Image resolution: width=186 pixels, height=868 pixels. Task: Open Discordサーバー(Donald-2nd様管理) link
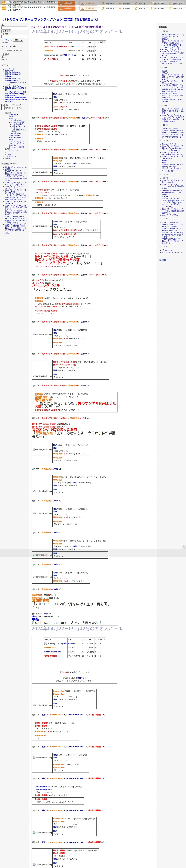(16, 146)
